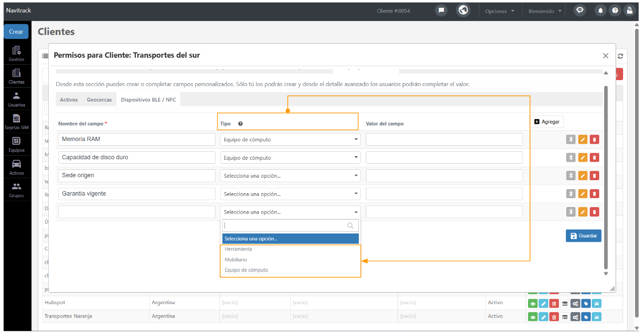Delete the Memoria RAM field row

point(594,139)
